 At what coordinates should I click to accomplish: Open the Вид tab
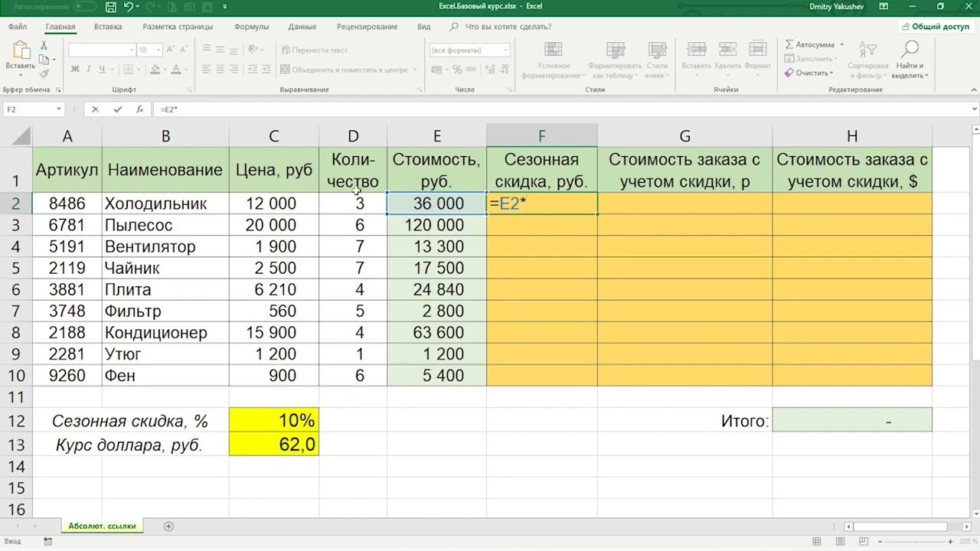[x=424, y=27]
